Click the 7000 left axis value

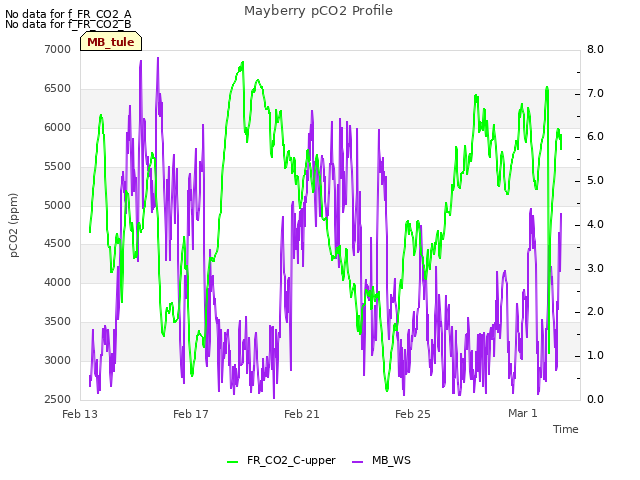pos(58,49)
